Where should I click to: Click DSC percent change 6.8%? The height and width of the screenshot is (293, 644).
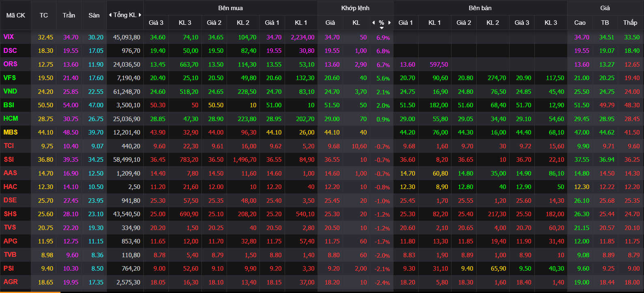pyautogui.click(x=383, y=51)
